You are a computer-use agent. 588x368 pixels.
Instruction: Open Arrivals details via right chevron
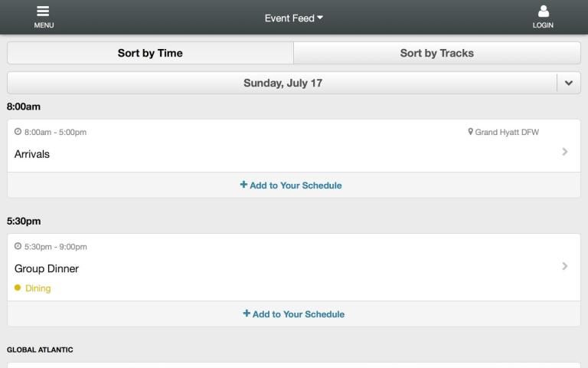point(565,152)
